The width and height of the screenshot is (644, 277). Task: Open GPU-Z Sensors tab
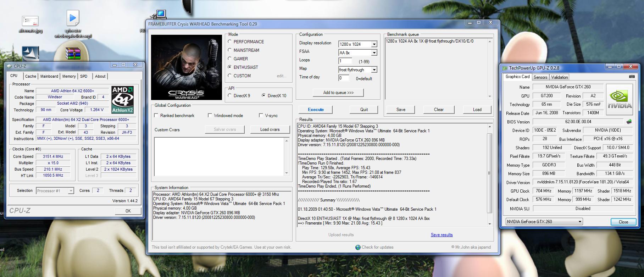pos(540,77)
